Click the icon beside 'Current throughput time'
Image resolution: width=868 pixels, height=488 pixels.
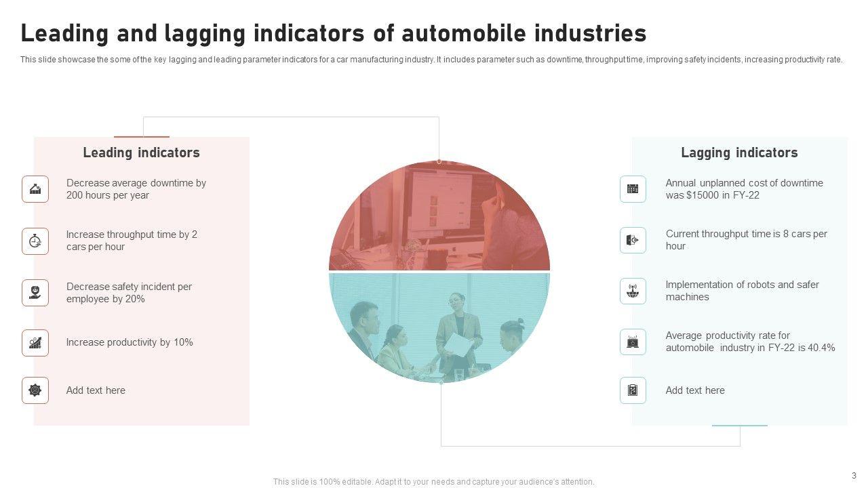[633, 241]
